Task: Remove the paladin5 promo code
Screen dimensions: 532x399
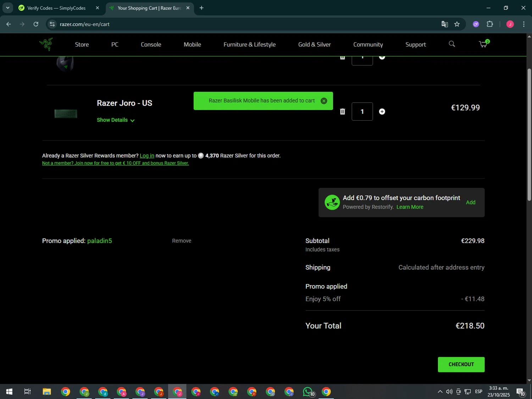Action: 182,241
